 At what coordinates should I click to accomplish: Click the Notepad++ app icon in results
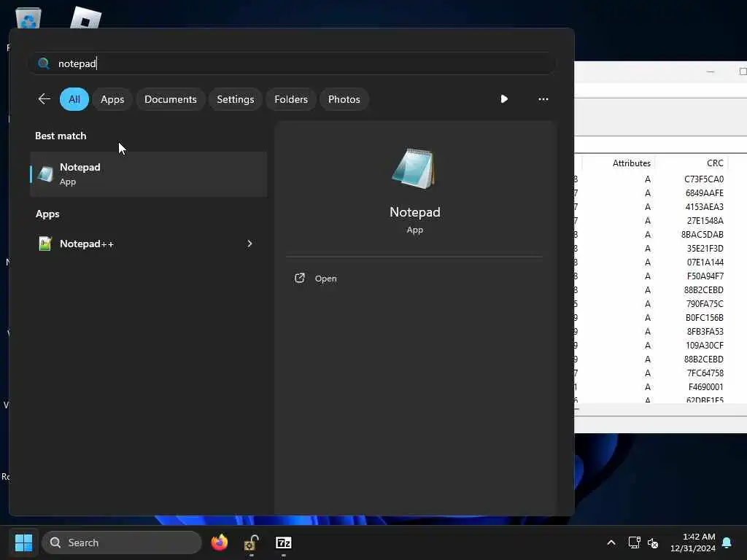pyautogui.click(x=45, y=244)
